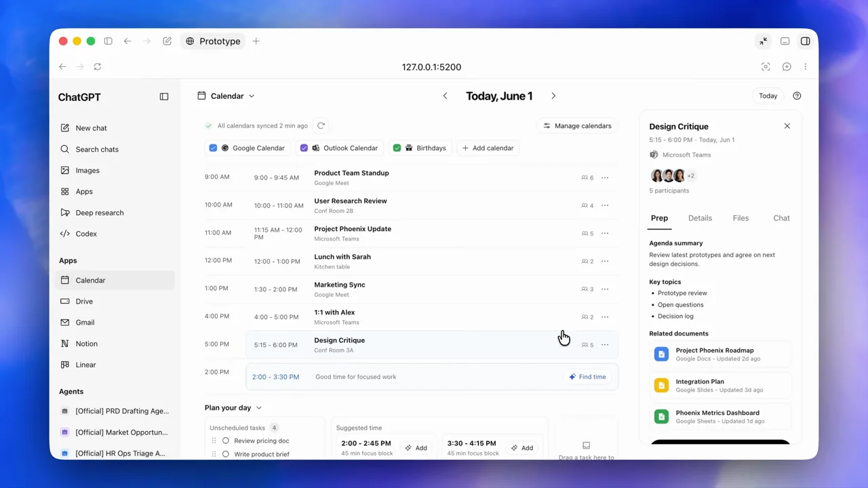Open the Gmail app in the sidebar
Image resolution: width=868 pixels, height=488 pixels.
115,323
